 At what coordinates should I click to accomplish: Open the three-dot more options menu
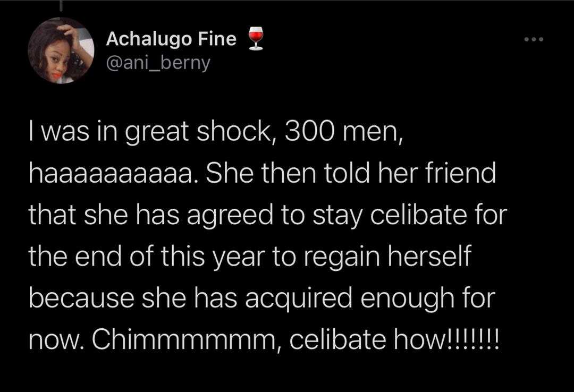tap(534, 39)
